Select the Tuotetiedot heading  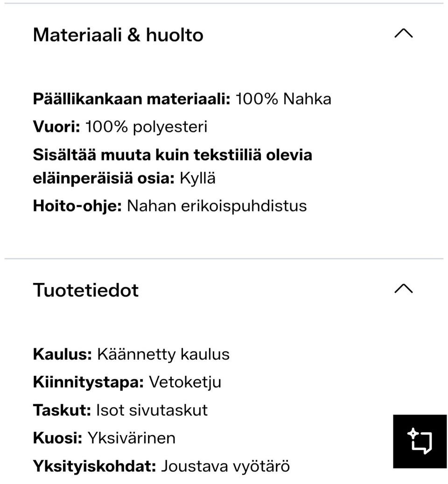[85, 290]
